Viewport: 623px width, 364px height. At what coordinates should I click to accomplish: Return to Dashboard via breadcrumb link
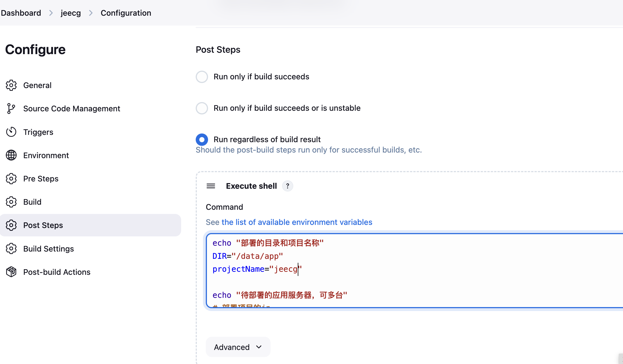pos(21,13)
